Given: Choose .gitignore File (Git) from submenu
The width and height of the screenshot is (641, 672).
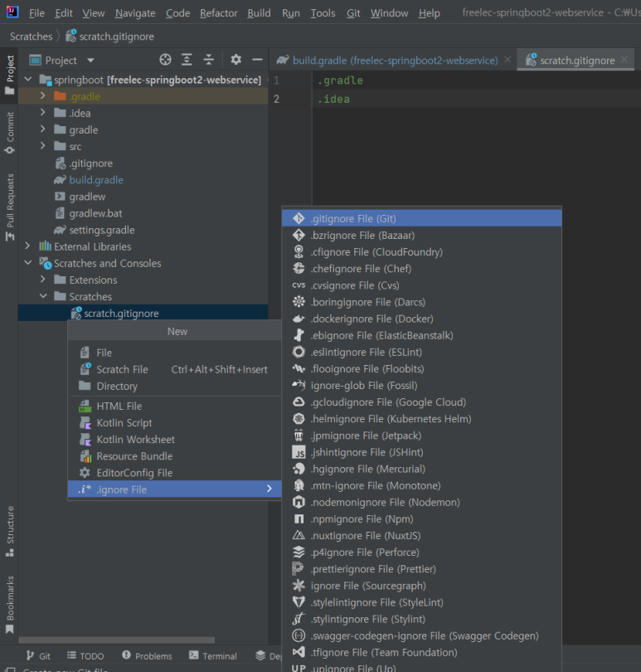Looking at the screenshot, I should click(421, 218).
